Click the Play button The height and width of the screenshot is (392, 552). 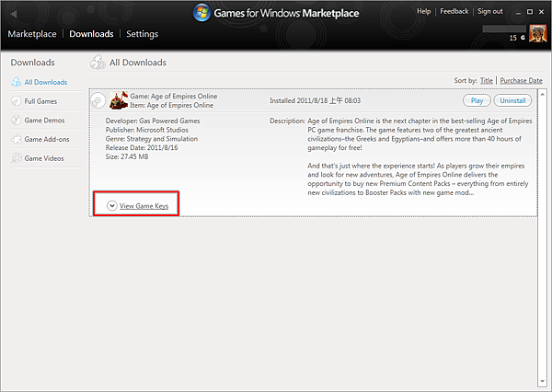coord(477,100)
